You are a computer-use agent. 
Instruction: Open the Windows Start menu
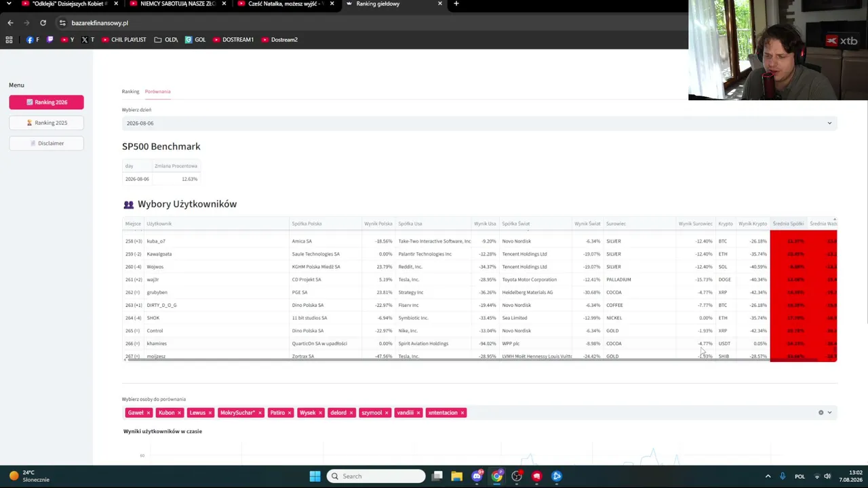315,476
